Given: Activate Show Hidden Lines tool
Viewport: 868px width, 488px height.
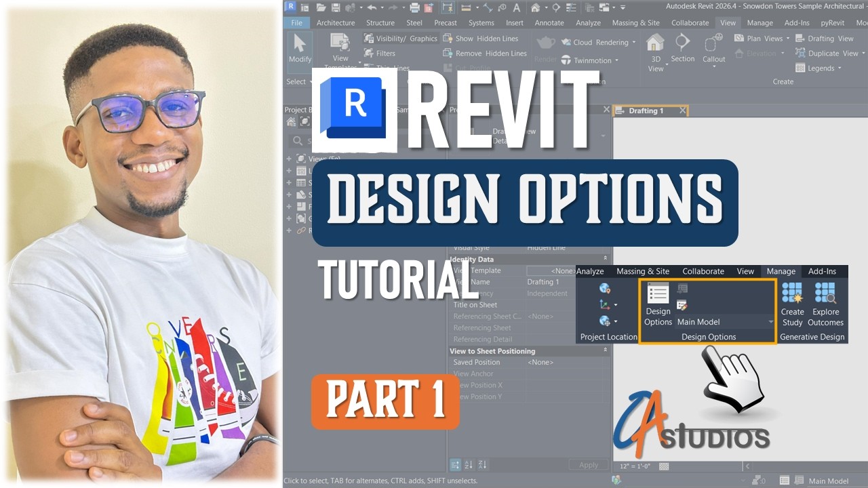Looking at the screenshot, I should [x=480, y=39].
